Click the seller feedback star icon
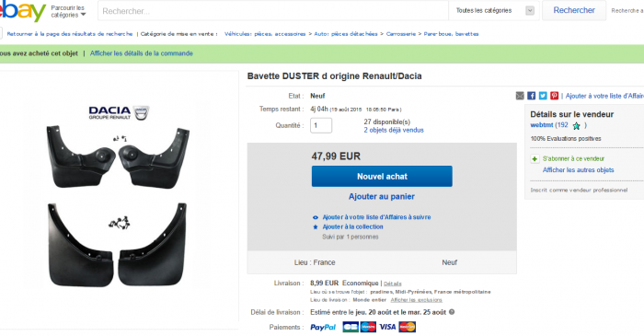644x336 pixels. 576,126
